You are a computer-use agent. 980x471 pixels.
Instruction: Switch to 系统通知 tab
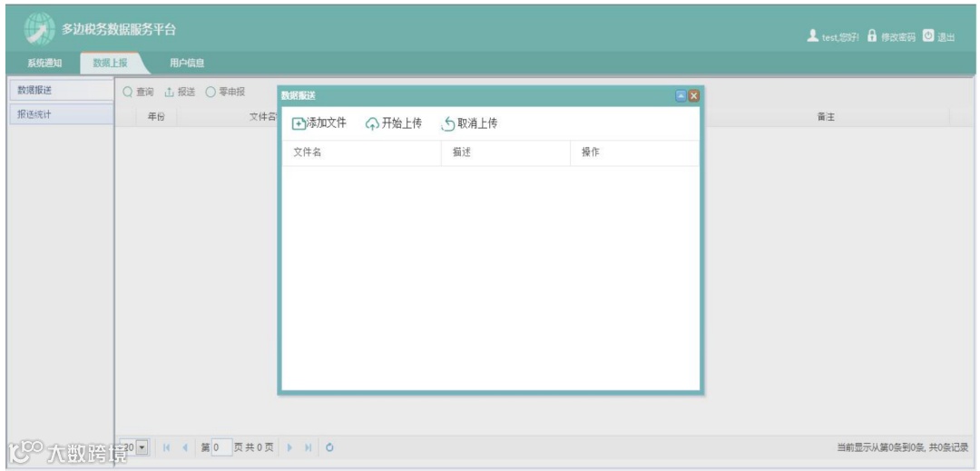coord(44,64)
